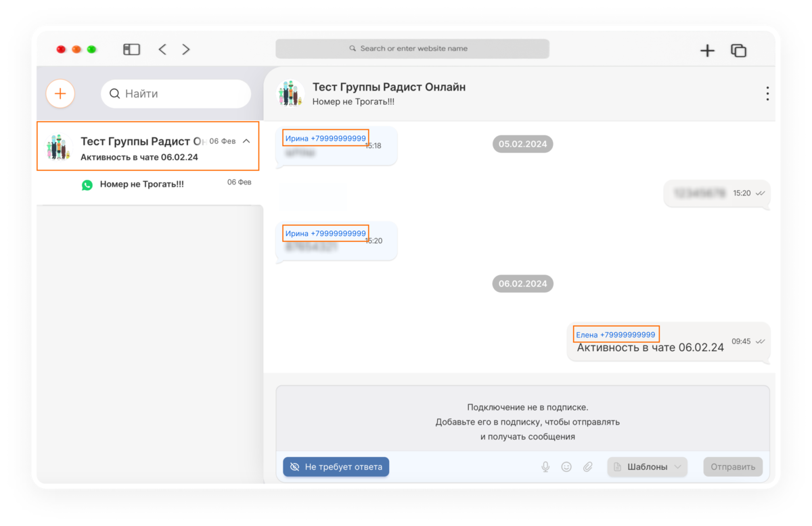Screen dimensions: 812x526
Task: Click the Елена +79999999999 sender link
Action: [x=616, y=335]
